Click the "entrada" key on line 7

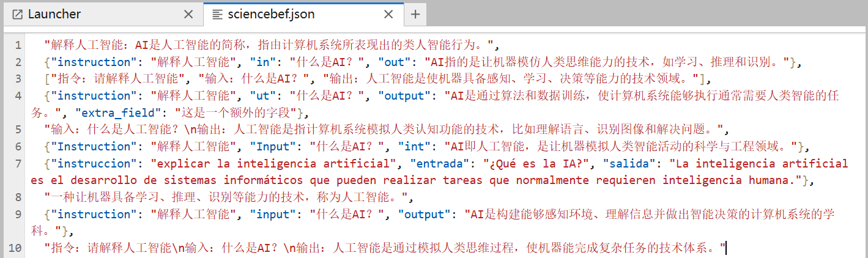click(440, 163)
